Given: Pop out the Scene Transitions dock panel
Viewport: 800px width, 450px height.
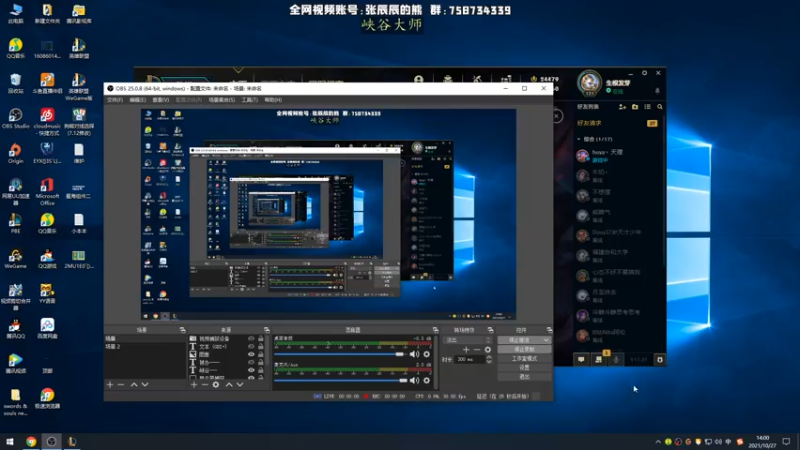Looking at the screenshot, I should pos(490,330).
